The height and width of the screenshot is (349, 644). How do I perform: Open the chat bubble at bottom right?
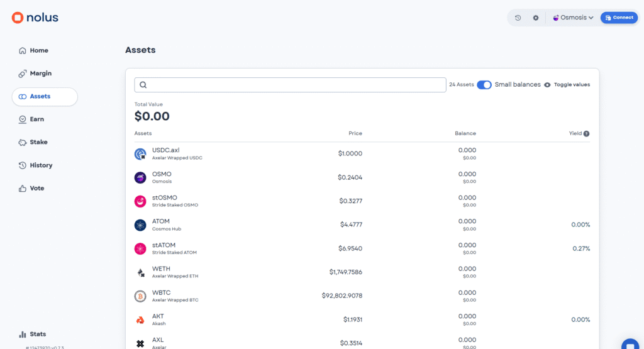click(x=630, y=344)
